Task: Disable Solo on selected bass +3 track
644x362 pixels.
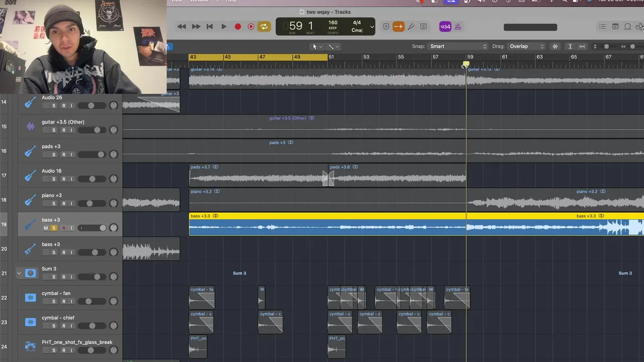Action: [x=54, y=228]
